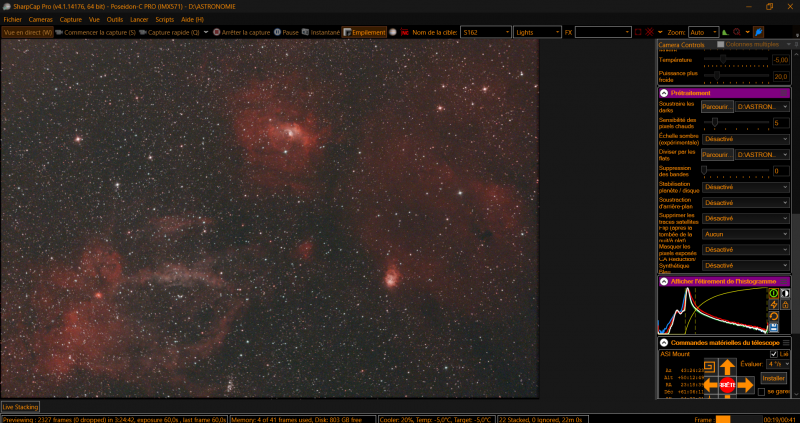Viewport: 800px width, 423px height.
Task: Open the Outils menu
Action: [x=115, y=19]
